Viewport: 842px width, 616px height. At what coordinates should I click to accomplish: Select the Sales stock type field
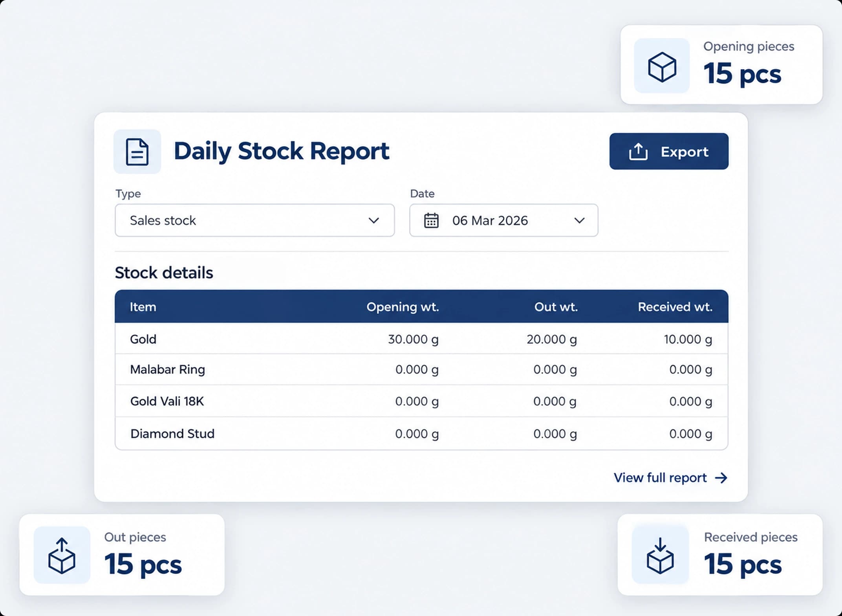254,220
